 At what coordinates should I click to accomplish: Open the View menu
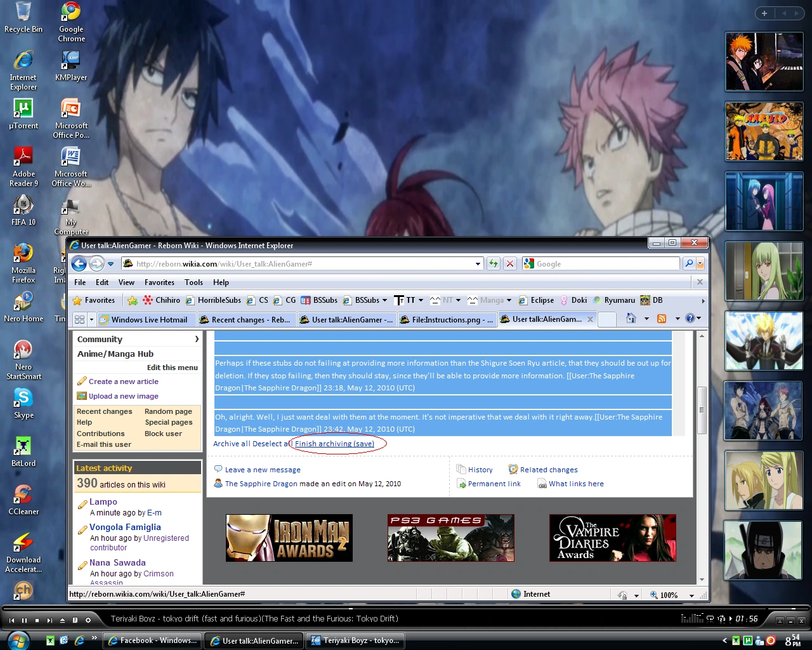click(126, 282)
